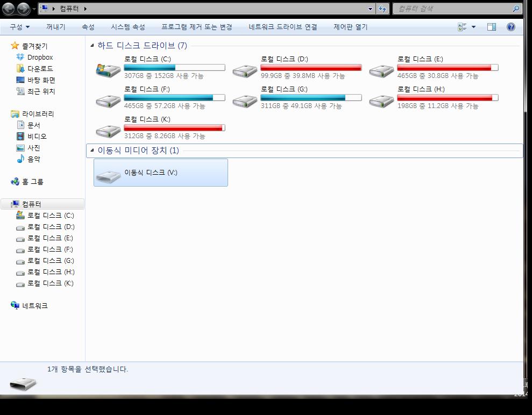532x415 pixels.
Task: Open local disk F: drive icon
Action: coord(108,101)
